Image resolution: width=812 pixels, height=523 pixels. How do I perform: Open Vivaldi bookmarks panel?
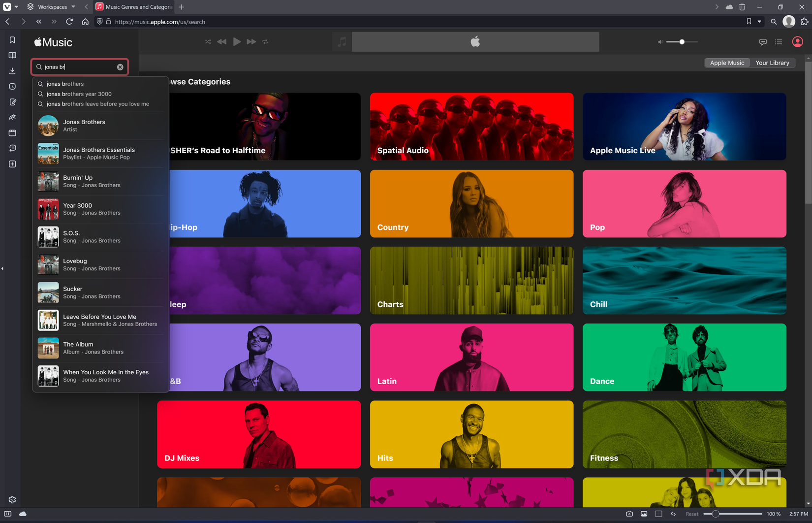[x=12, y=40]
